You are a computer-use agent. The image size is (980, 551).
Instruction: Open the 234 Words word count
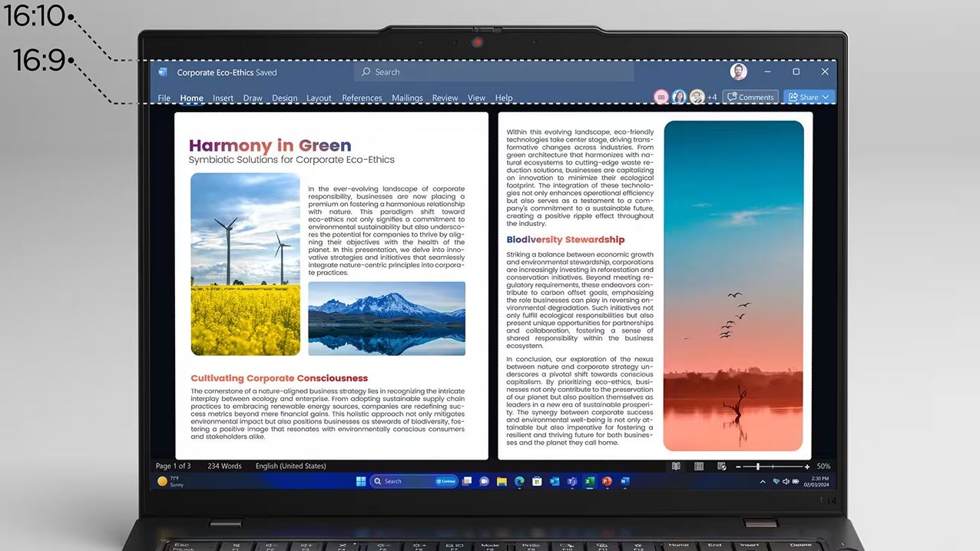pos(224,466)
